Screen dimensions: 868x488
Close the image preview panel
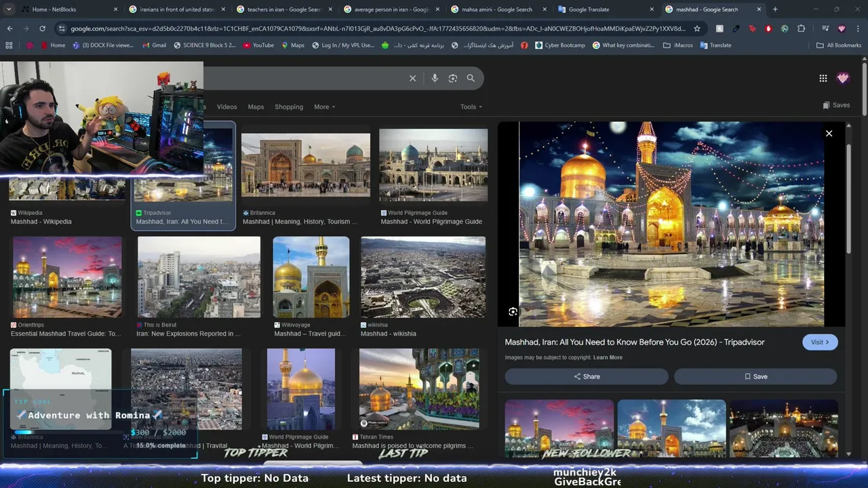point(829,134)
